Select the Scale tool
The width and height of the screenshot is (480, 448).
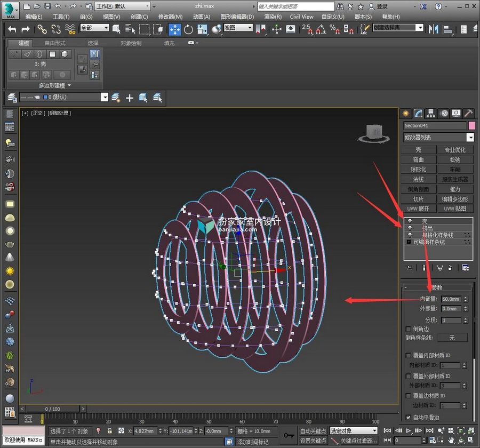(202, 29)
